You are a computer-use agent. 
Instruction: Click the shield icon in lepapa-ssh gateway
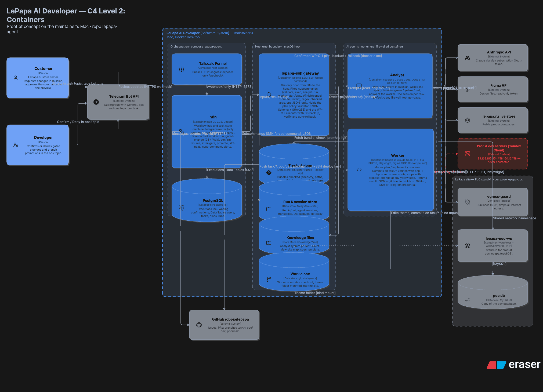pos(269,95)
